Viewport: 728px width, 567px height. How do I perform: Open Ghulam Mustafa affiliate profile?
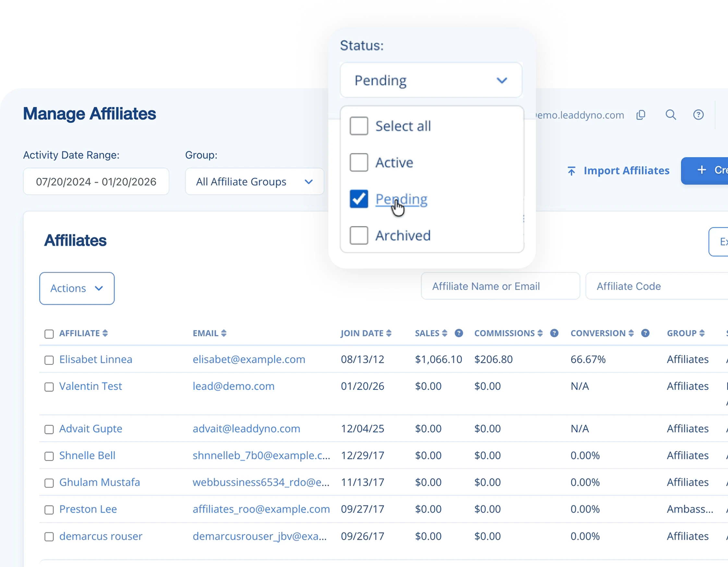(100, 482)
